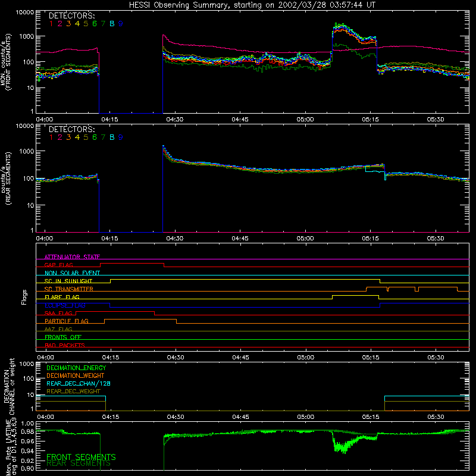This screenshot has width=476, height=476.
Task: Click 05:00 tick in decimation panel
Action: point(305,417)
